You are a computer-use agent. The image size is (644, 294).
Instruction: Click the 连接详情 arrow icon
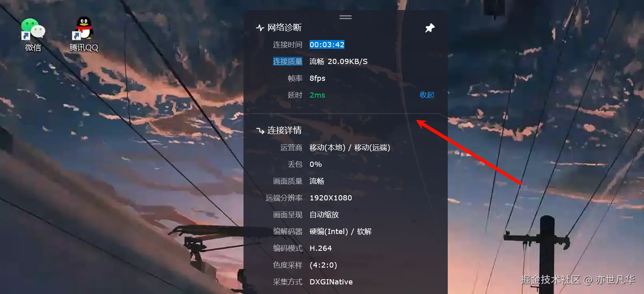tap(260, 130)
